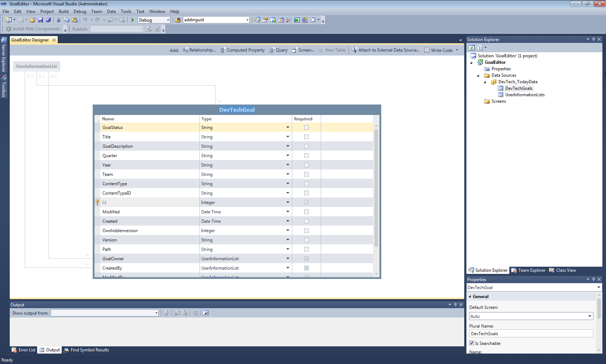Click the Open File folder icon
606x364 pixels.
pos(32,20)
